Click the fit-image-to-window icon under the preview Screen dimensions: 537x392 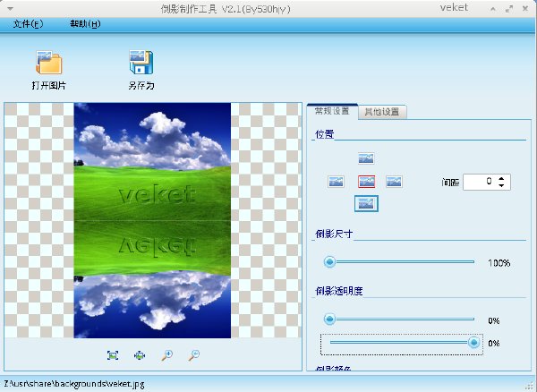[113, 355]
